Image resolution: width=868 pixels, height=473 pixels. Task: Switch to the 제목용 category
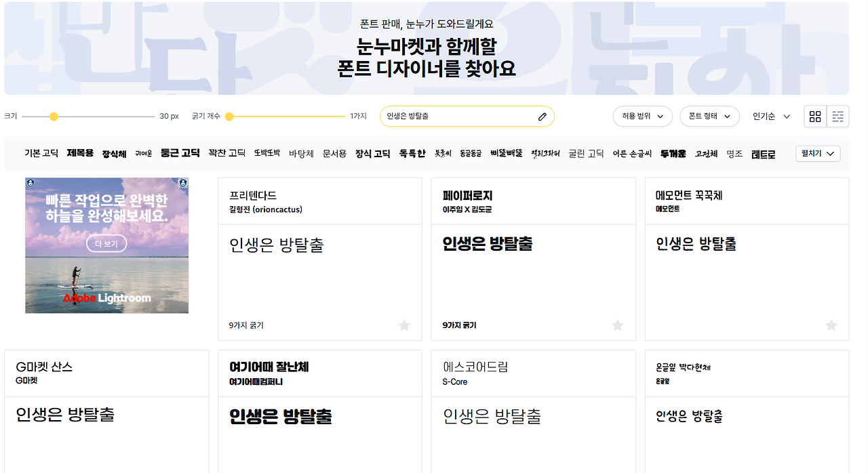coord(79,153)
